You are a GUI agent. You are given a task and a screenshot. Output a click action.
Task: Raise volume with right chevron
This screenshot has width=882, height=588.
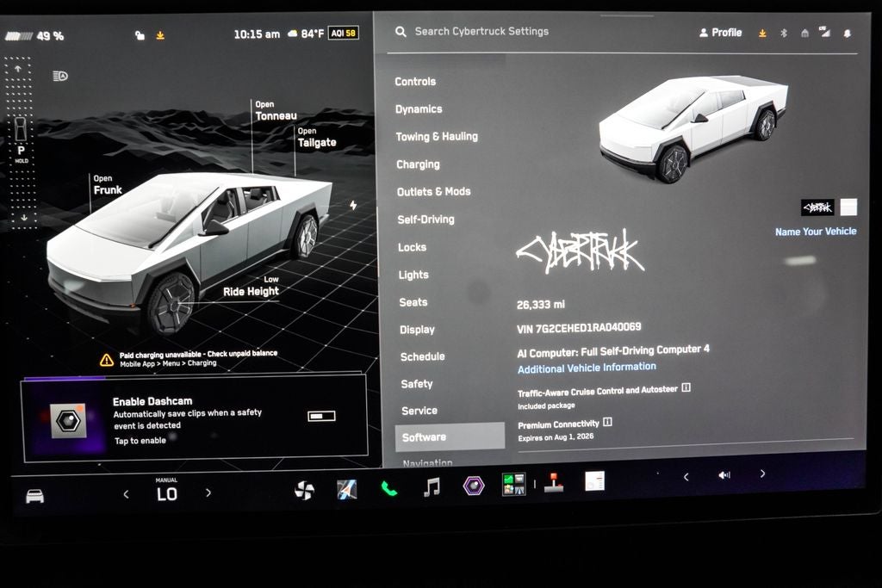763,473
